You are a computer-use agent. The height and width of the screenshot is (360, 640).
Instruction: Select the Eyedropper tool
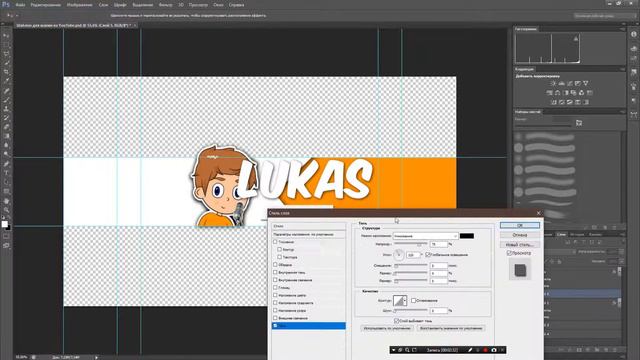[6, 81]
